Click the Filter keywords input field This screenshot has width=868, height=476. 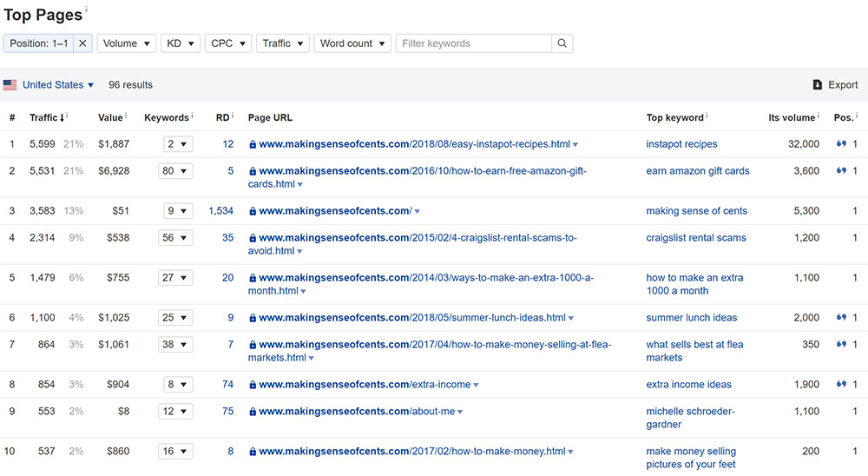coord(474,43)
